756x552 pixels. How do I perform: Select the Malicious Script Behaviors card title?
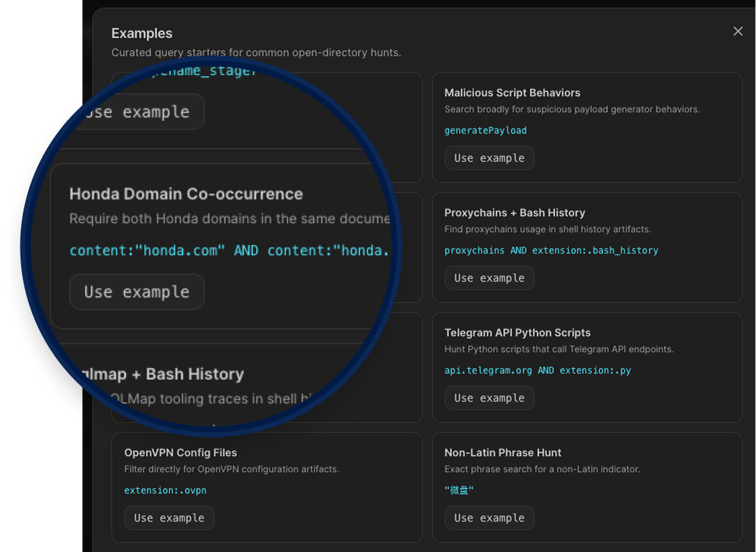[x=512, y=93]
